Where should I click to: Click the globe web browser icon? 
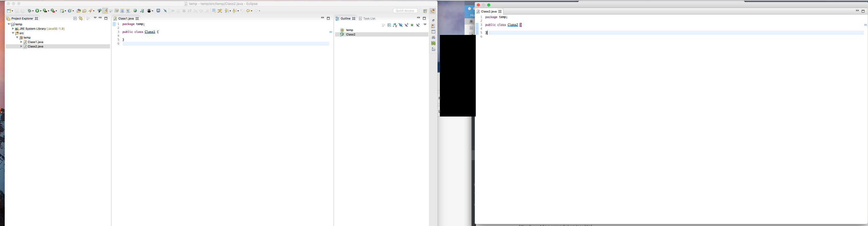(135, 11)
